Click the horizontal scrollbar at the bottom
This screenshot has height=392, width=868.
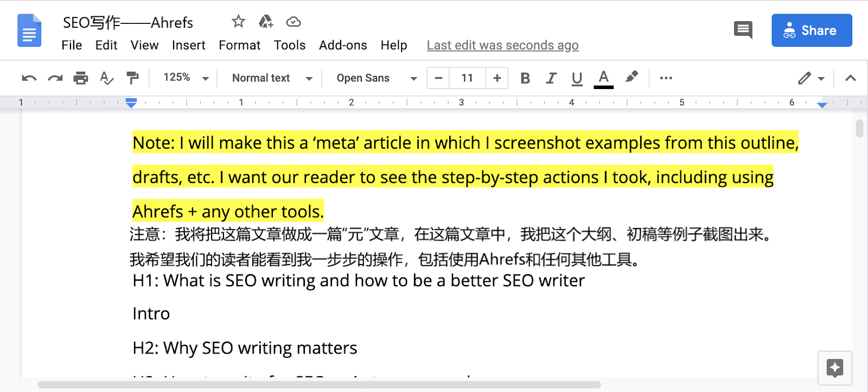click(x=319, y=384)
